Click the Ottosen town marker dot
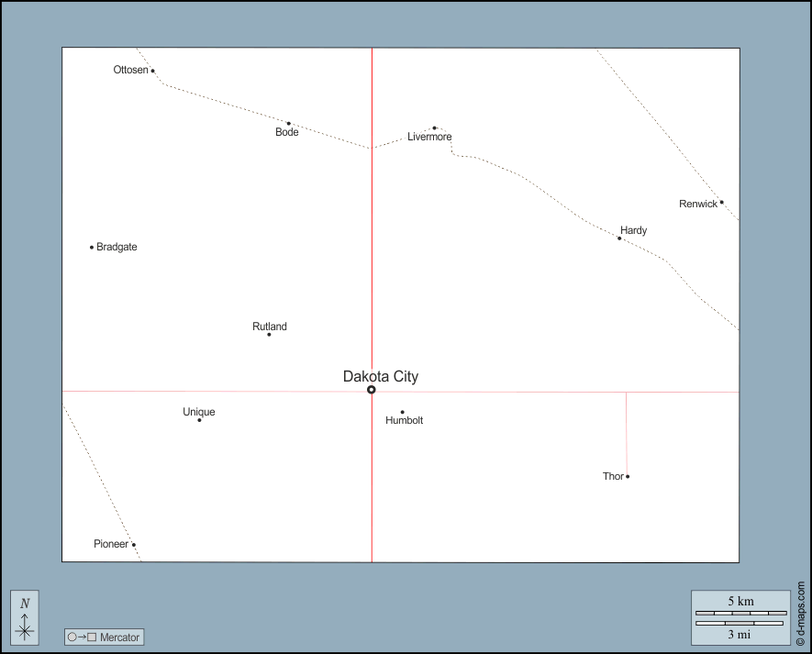Screen dimensions: 812x654 [152, 71]
